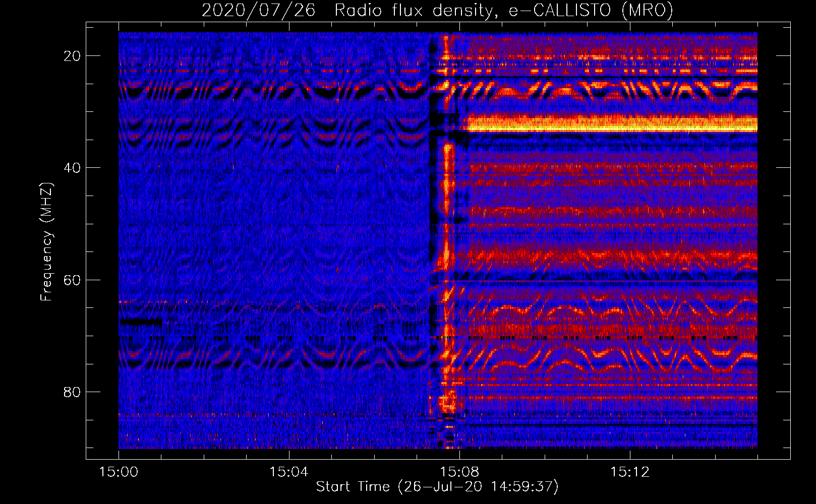Click the 'Frequency (MHZ)' axis label
This screenshot has width=816, height=504.
point(46,242)
